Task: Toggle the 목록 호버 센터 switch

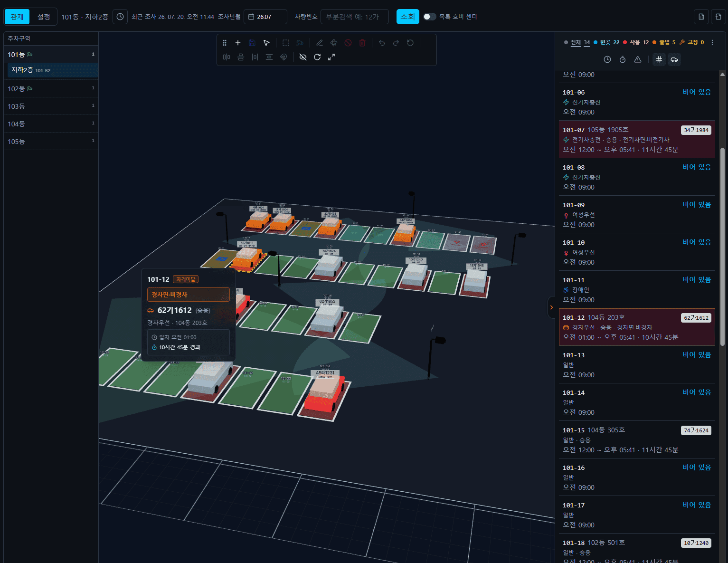Action: [429, 17]
